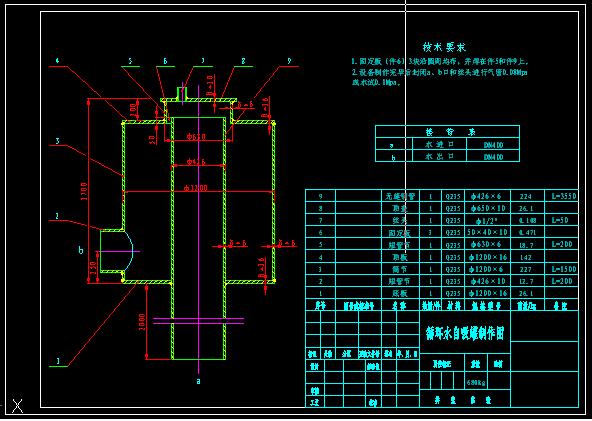
Task: Click L=200 in the row 5 remark
Action: click(x=561, y=245)
